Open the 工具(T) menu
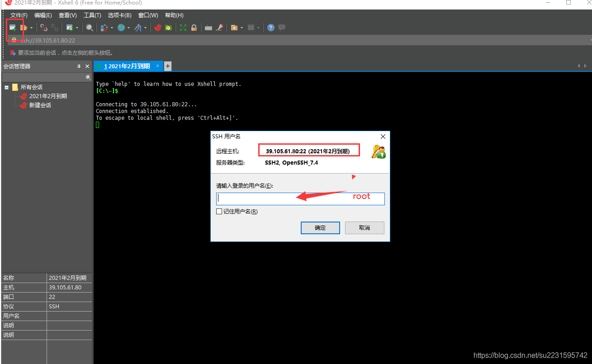592x364 pixels. [92, 15]
